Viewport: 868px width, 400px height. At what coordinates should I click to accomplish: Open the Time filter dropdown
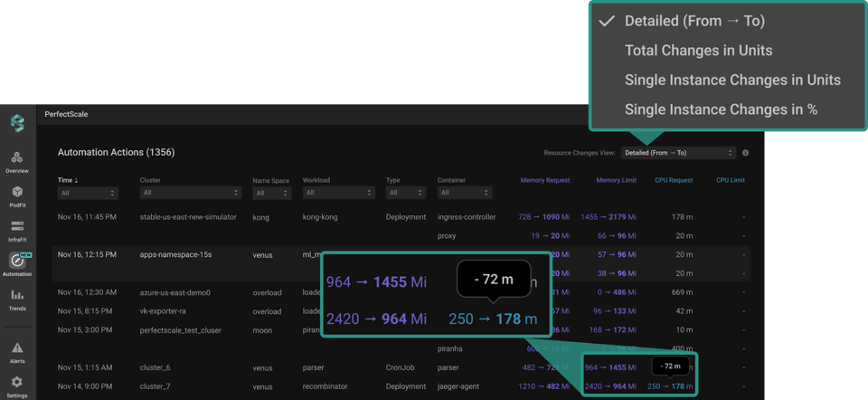88,193
